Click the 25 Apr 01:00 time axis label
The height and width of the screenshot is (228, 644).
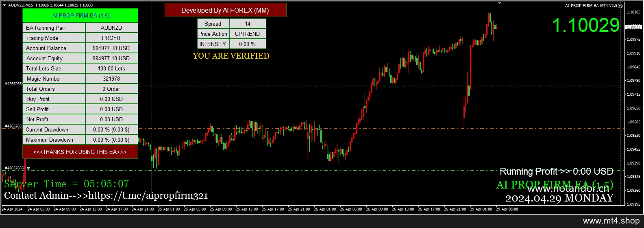click(x=169, y=209)
